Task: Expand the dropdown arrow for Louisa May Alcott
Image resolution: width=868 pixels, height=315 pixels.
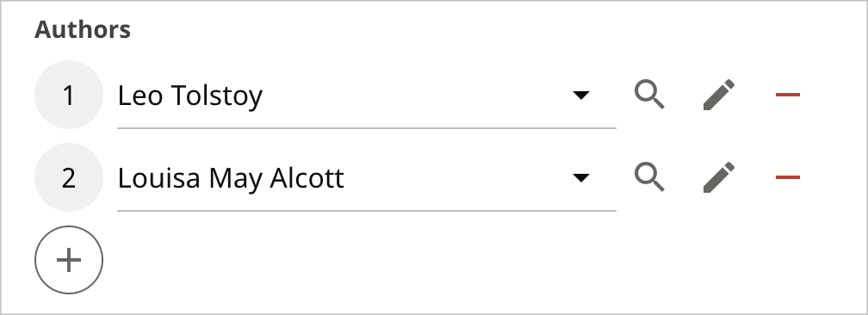Action: [580, 177]
